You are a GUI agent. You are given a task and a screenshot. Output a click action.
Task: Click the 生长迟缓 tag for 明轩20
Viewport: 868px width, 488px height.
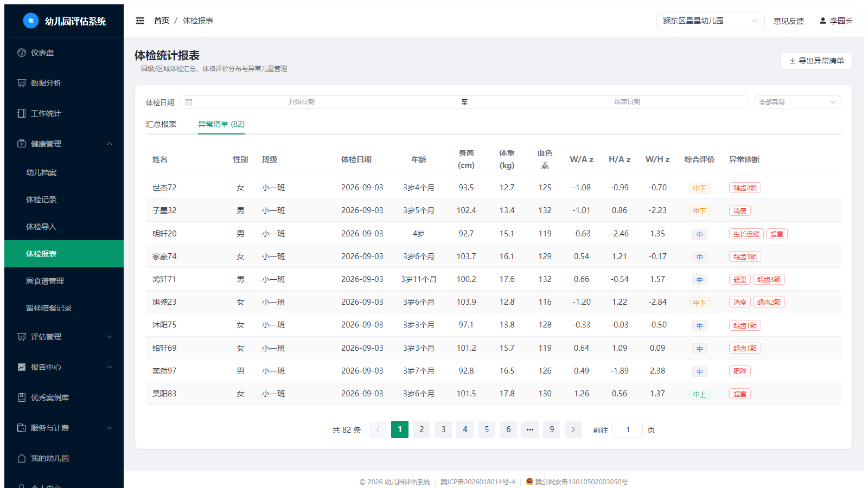click(x=746, y=234)
